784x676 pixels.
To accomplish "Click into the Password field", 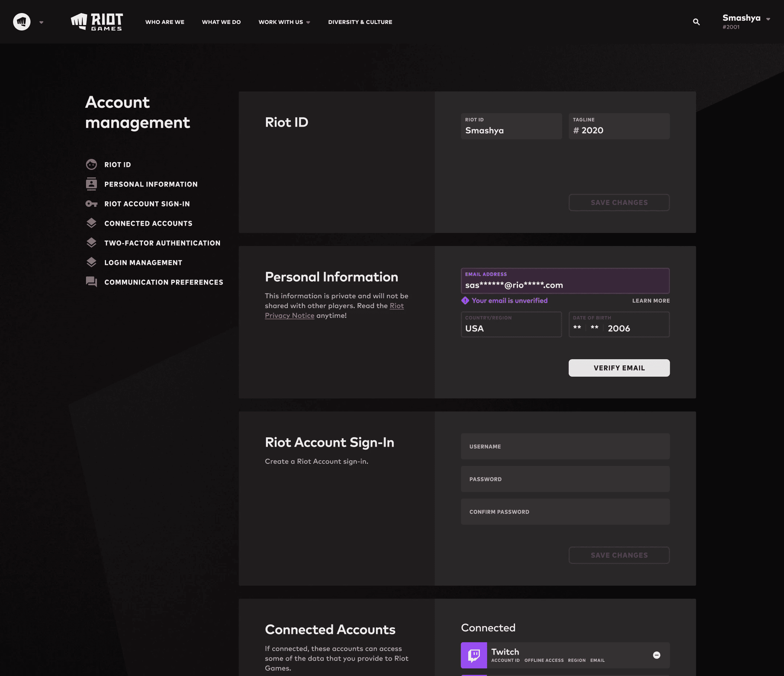I will click(565, 479).
